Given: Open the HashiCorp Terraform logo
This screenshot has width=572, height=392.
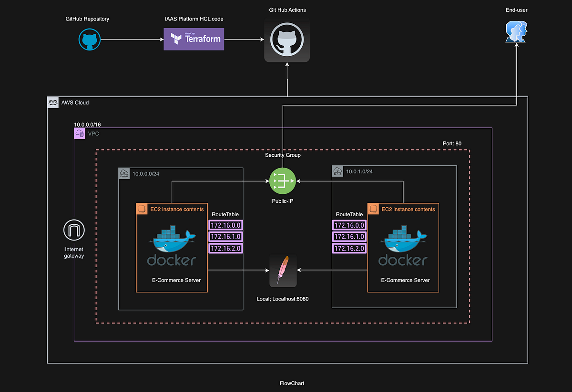Looking at the screenshot, I should 194,39.
